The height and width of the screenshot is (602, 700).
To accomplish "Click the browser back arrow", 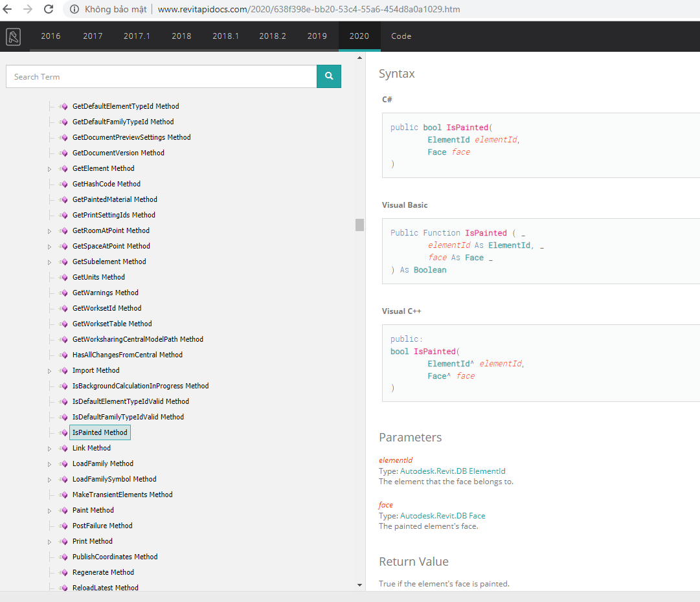I will coord(8,10).
